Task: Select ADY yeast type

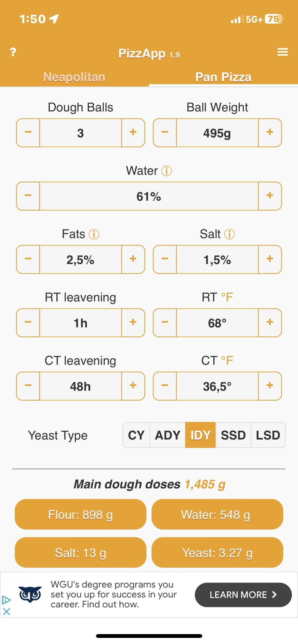Action: pyautogui.click(x=167, y=435)
